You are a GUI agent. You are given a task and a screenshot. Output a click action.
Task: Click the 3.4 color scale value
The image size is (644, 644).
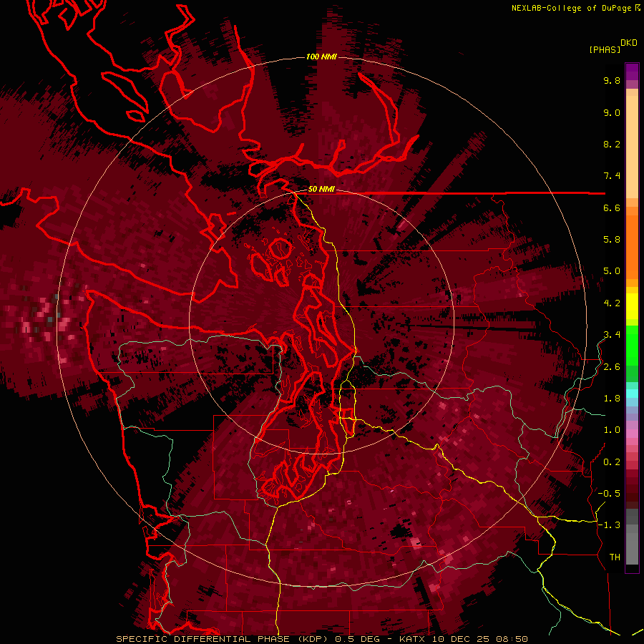tap(612, 335)
